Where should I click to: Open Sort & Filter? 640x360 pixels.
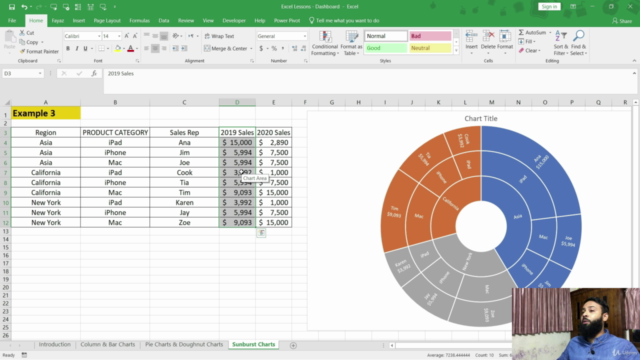tap(561, 43)
